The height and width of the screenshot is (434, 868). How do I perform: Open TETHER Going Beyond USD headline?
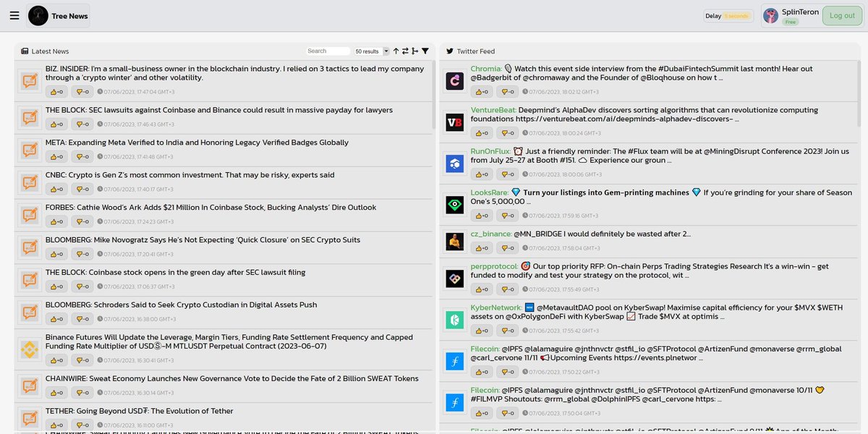(140, 411)
